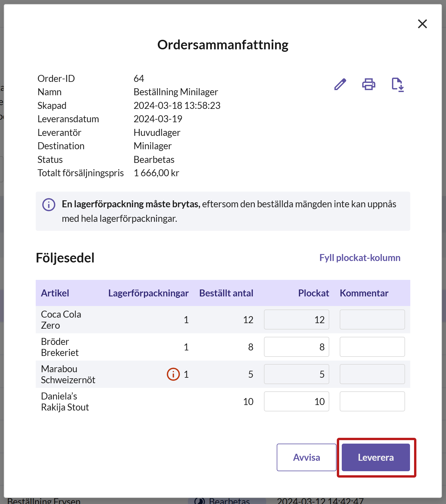Click the Avvisa button
Viewport: 446px width, 504px height.
[307, 457]
